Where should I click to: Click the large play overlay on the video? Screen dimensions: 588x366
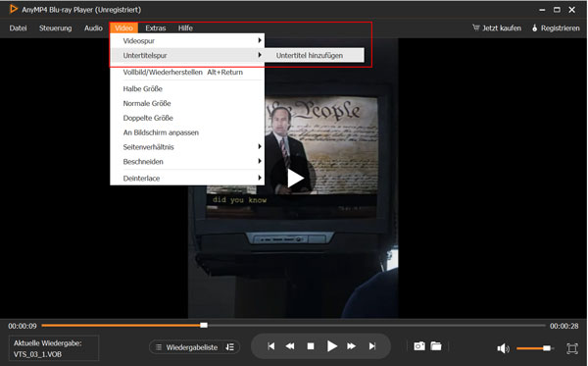pyautogui.click(x=295, y=178)
